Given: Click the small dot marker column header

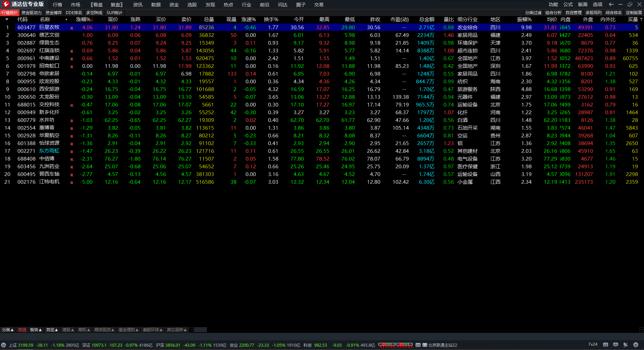Looking at the screenshot, I should coord(66,19).
